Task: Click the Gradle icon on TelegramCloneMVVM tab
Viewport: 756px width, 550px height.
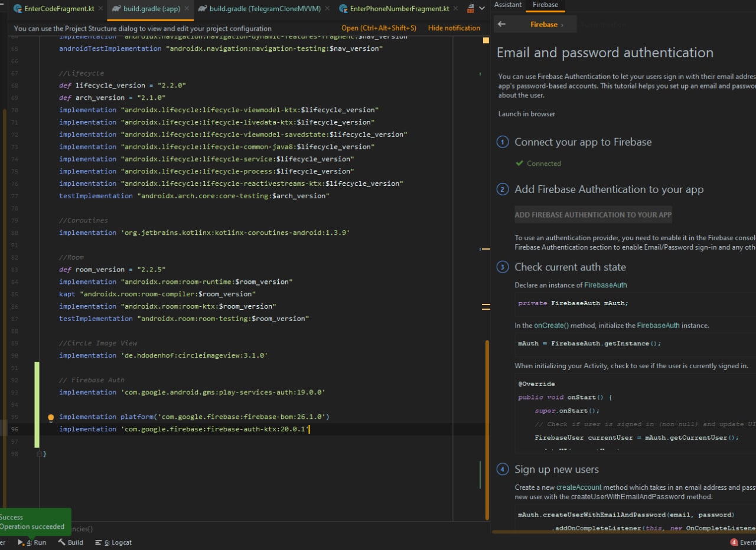Action: tap(203, 9)
